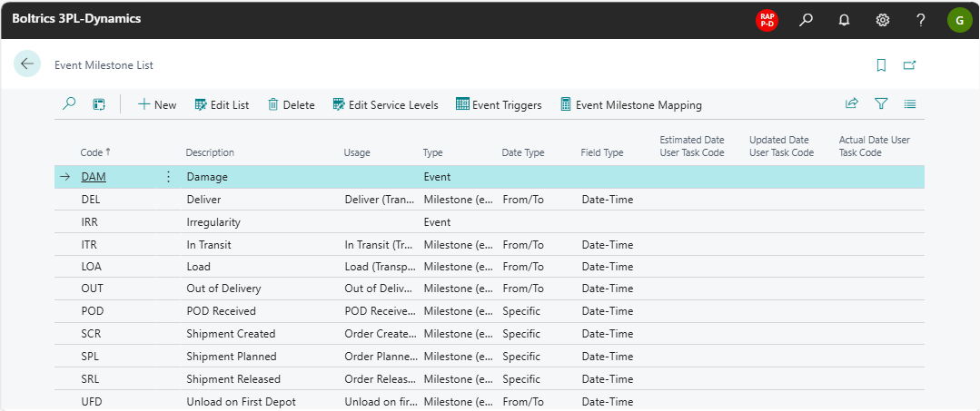
Task: Open the settings gear menu
Action: click(x=883, y=20)
